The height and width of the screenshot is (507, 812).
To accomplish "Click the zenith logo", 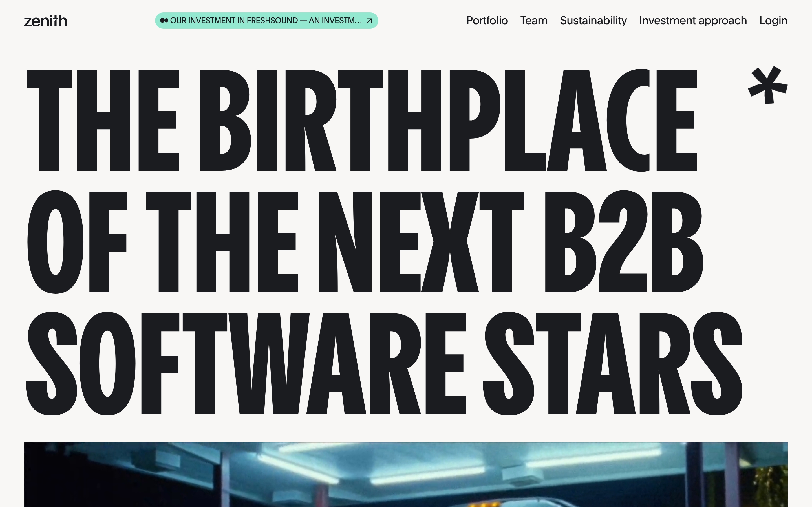I will click(x=45, y=21).
